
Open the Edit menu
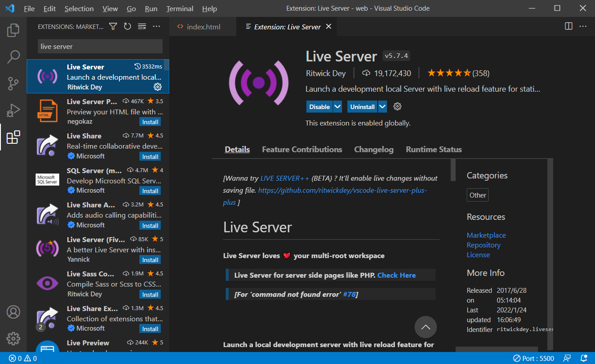tap(50, 8)
